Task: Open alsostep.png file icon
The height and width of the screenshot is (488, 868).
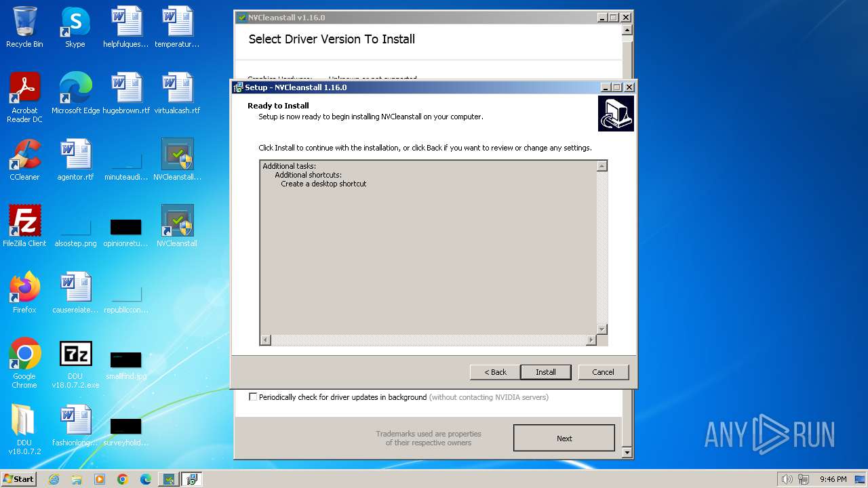Action: click(x=75, y=232)
